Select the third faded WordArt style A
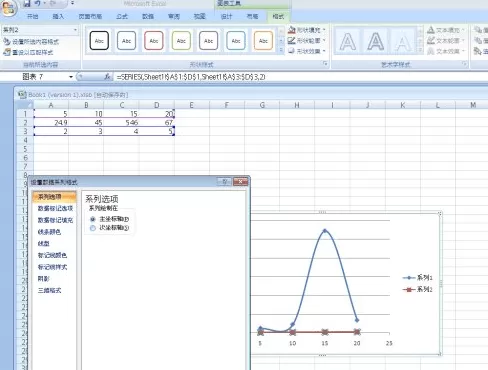The image size is (488, 370). (403, 42)
